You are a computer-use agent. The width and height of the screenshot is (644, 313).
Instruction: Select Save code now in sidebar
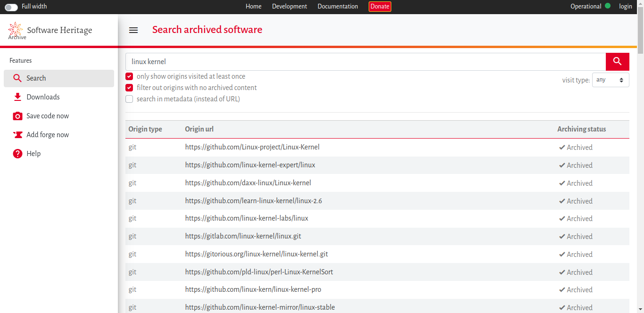click(x=59, y=116)
